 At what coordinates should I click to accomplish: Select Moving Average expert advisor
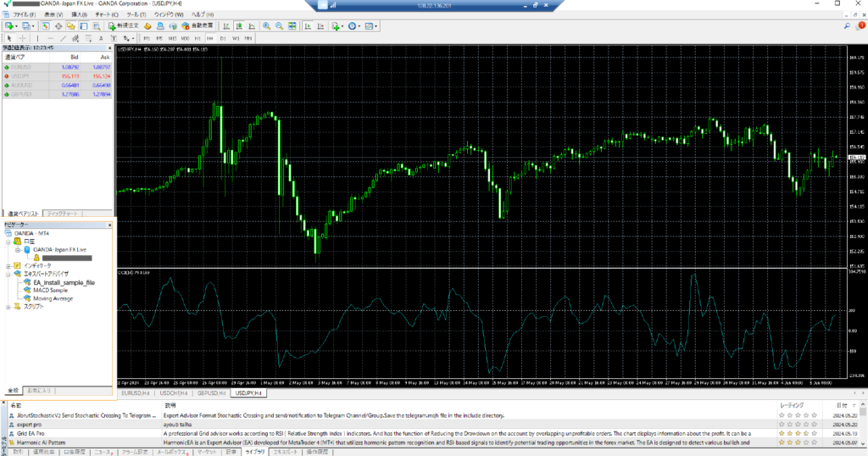[x=53, y=298]
